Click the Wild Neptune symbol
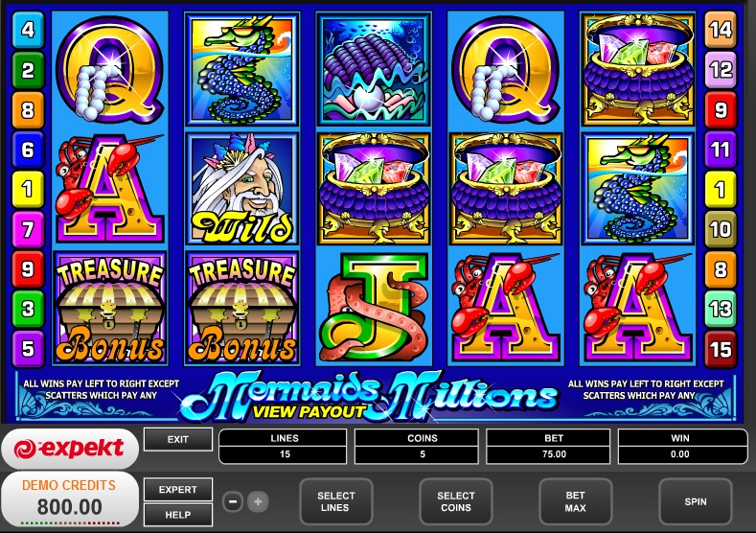The height and width of the screenshot is (533, 756). [242, 189]
